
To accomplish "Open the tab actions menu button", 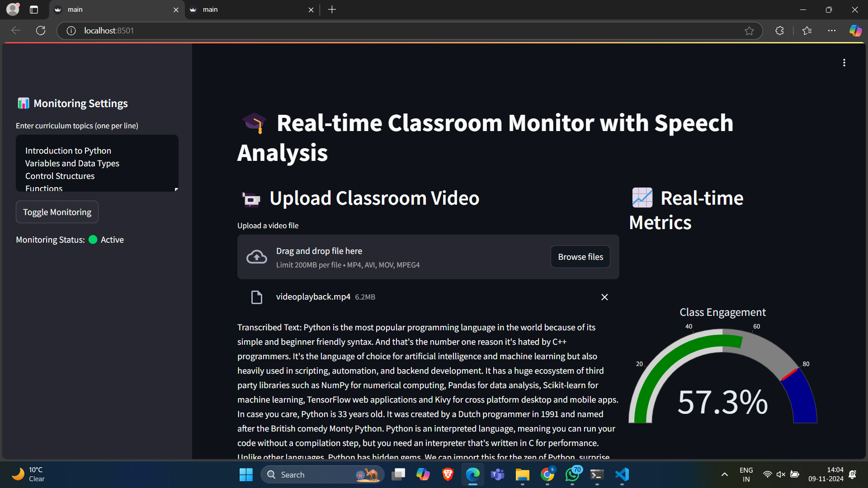I will 34,9.
